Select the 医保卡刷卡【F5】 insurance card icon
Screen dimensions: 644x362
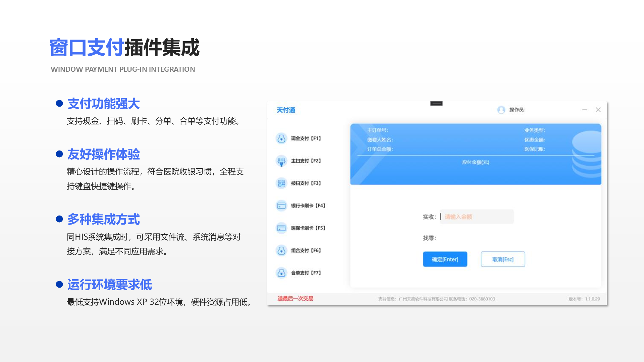281,228
